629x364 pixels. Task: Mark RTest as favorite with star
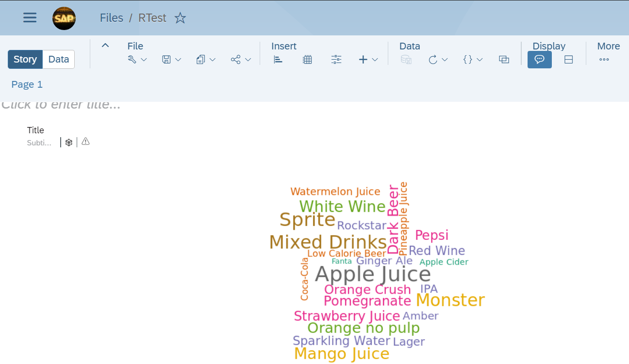[180, 18]
